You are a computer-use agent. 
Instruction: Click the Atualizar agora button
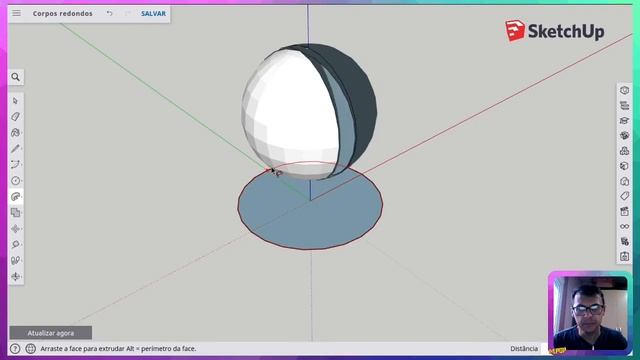(x=51, y=333)
